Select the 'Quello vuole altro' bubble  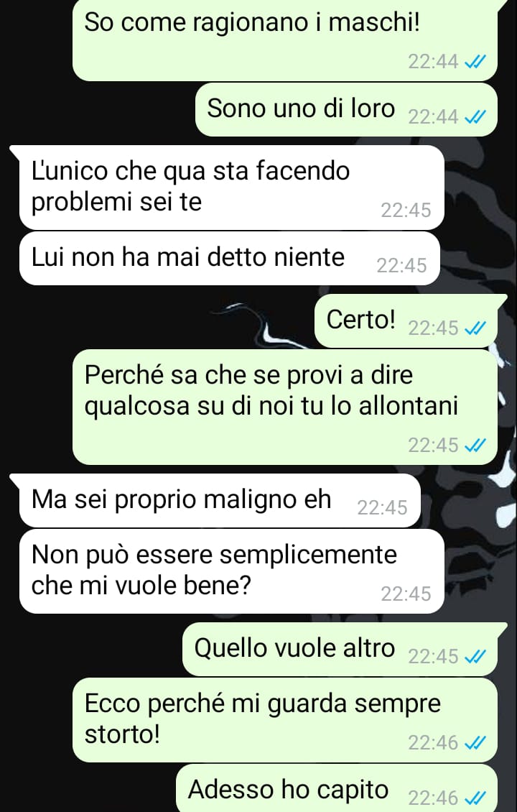[340, 650]
